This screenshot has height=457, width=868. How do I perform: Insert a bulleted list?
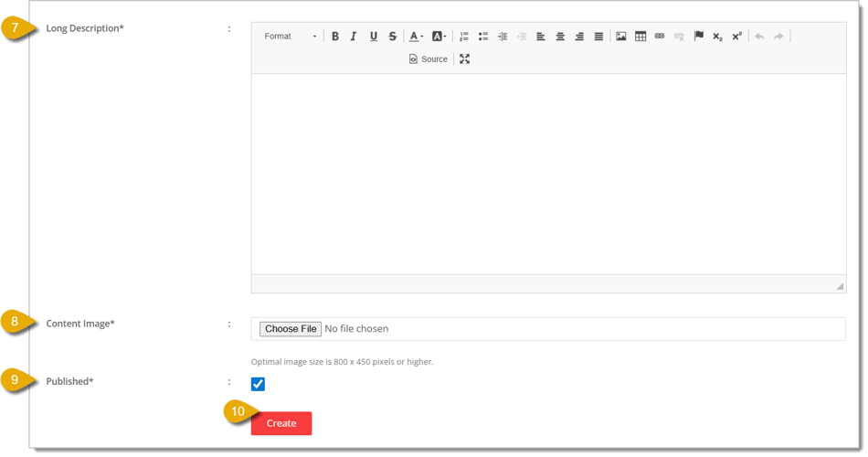pyautogui.click(x=483, y=37)
